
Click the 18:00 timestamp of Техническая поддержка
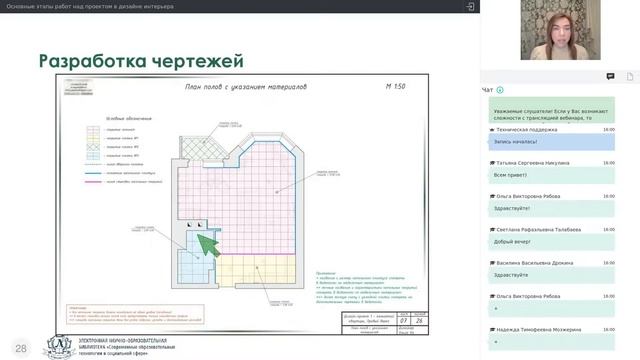coord(609,130)
